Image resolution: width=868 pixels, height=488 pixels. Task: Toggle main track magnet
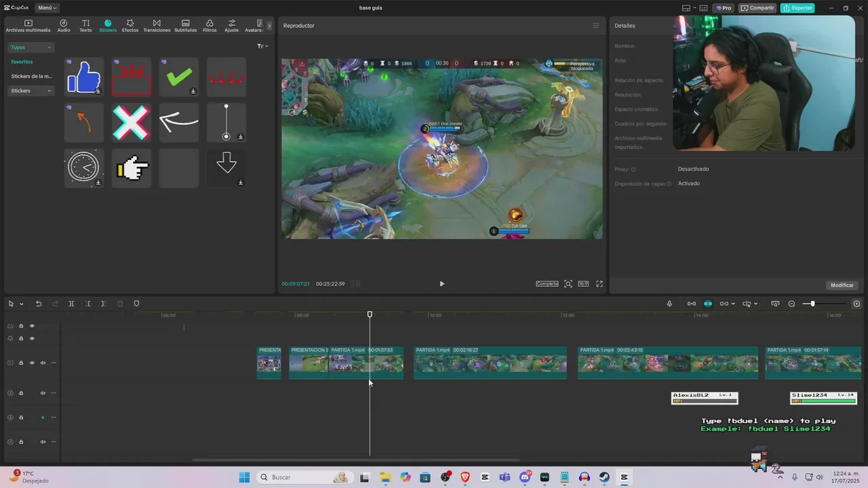tap(692, 304)
